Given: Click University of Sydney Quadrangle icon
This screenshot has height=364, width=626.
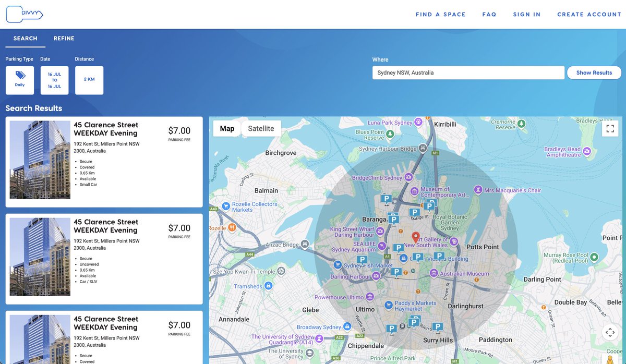Looking at the screenshot, I should point(319,339).
